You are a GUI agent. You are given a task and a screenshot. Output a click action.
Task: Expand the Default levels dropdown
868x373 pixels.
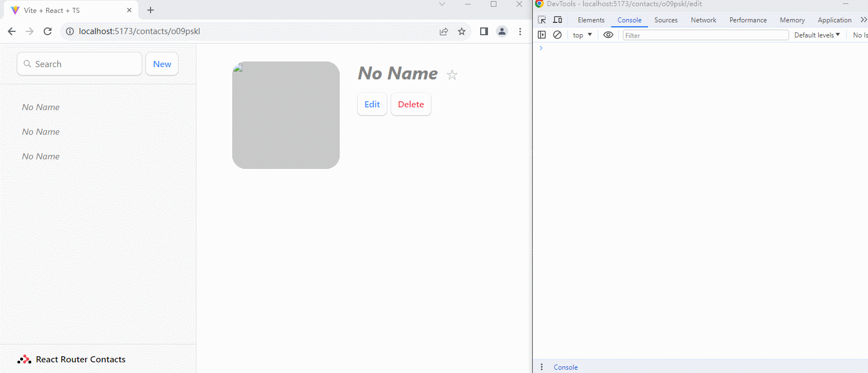click(x=817, y=35)
